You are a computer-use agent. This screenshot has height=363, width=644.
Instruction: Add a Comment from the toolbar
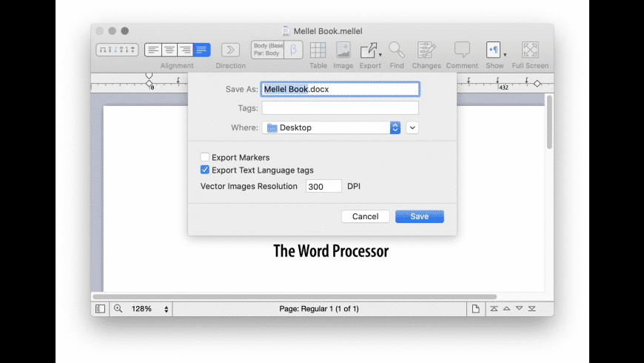(462, 50)
